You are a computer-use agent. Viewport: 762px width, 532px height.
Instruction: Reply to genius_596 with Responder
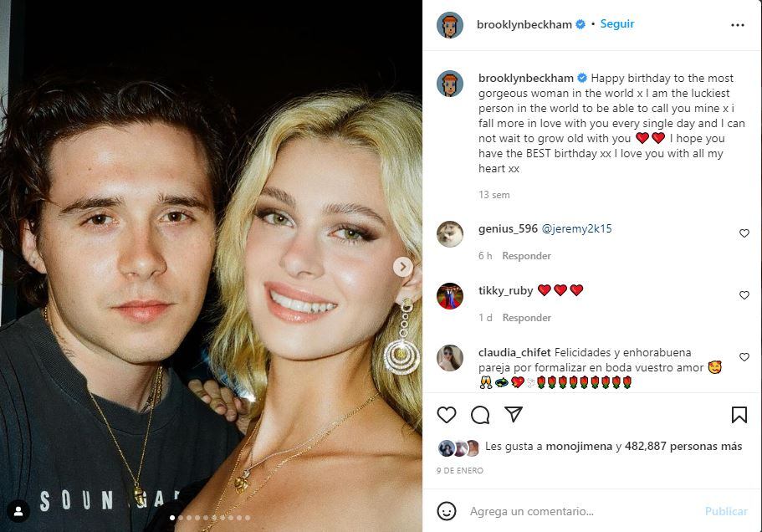526,256
